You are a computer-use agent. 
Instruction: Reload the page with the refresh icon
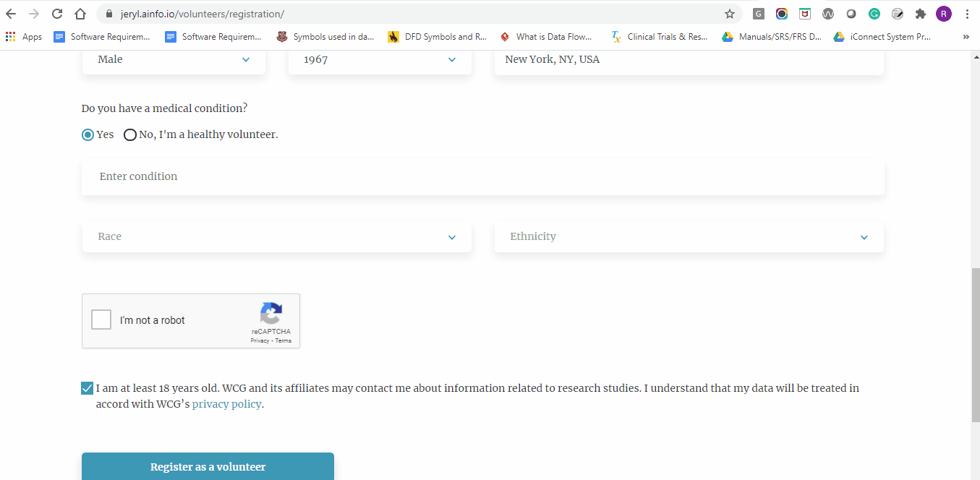(56, 13)
